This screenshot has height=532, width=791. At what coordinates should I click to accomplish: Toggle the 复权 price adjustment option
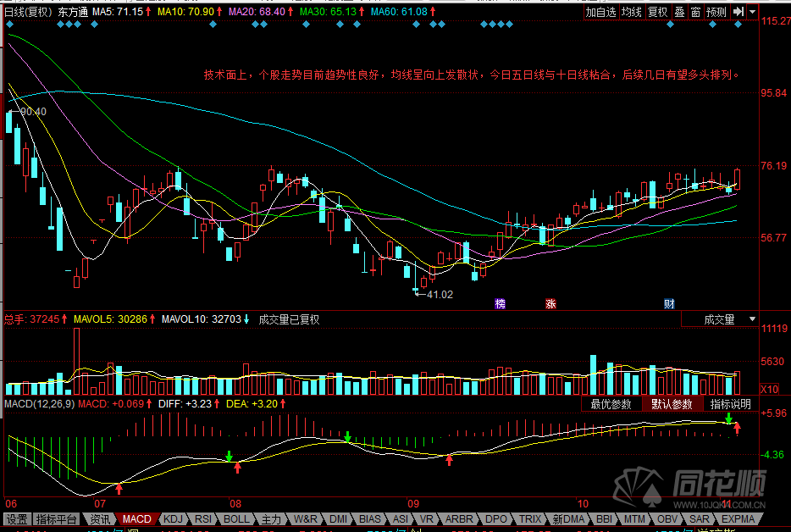657,12
